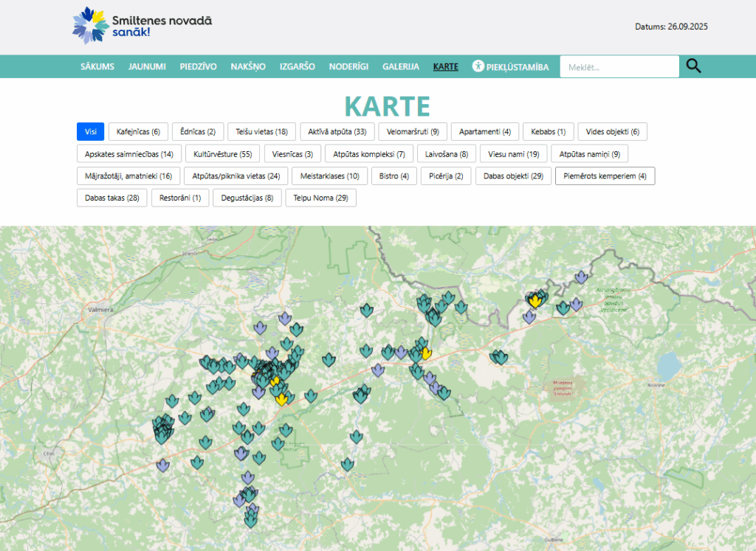Click the Valmiera label on the map

pos(99,311)
